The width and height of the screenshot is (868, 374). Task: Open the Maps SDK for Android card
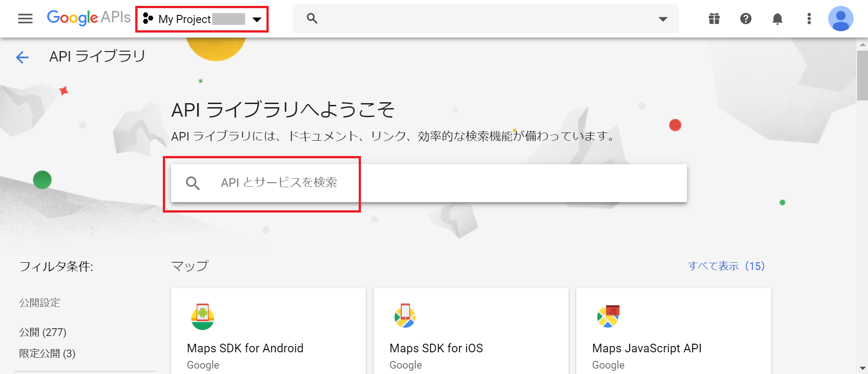pos(268,331)
